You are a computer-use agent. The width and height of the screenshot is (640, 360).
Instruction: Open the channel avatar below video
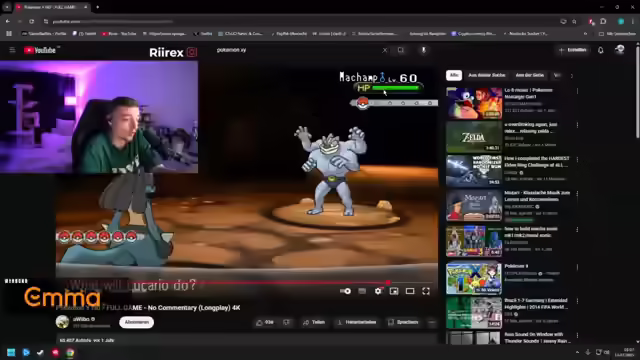(x=62, y=322)
